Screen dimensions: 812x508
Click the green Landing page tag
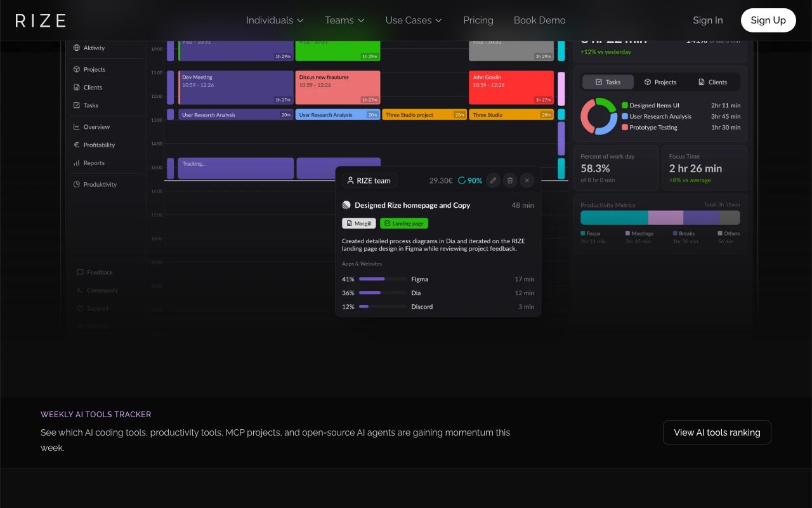pos(404,224)
